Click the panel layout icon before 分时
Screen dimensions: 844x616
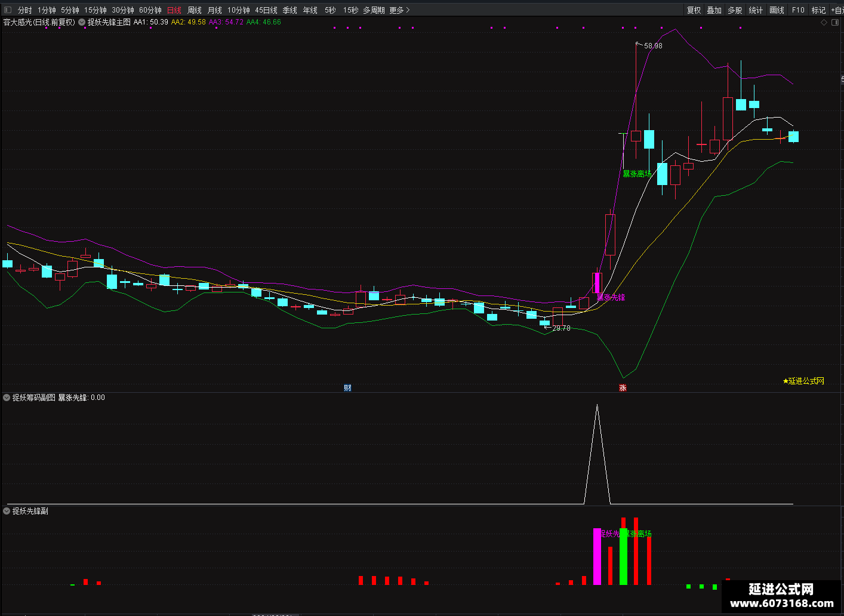click(x=8, y=10)
